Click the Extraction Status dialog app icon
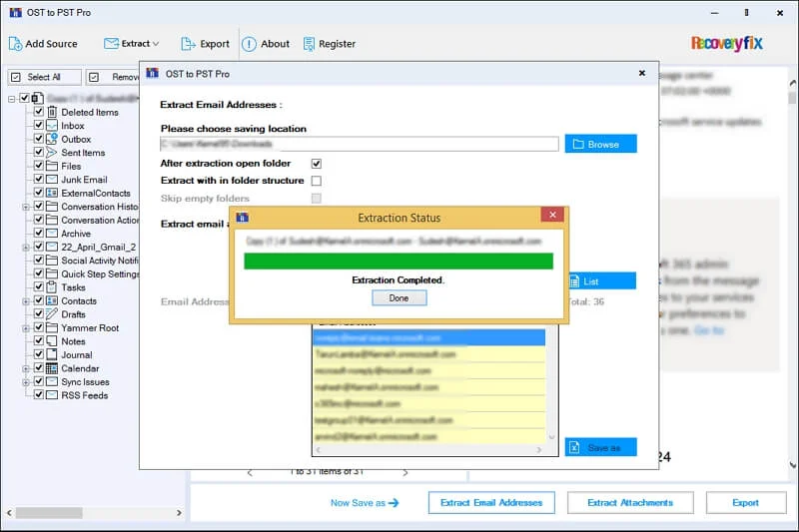 point(243,218)
